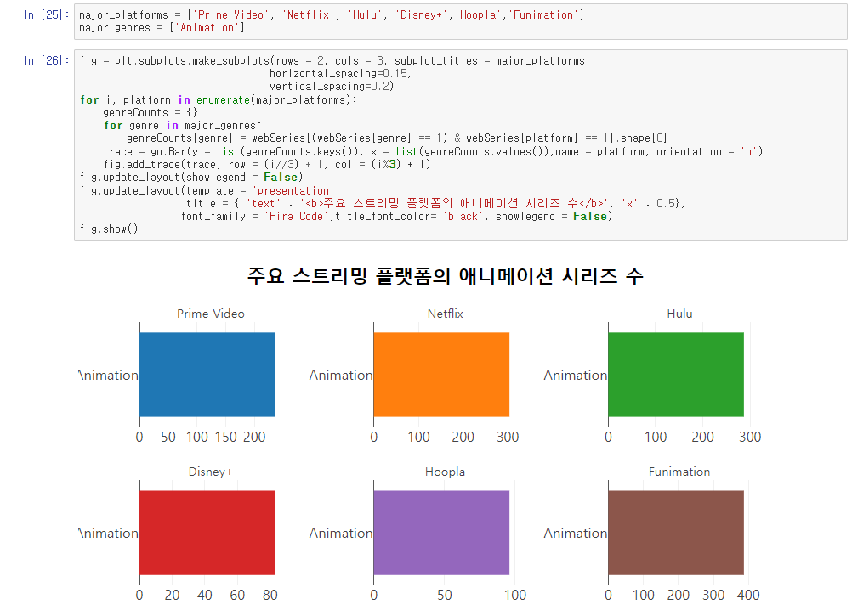This screenshot has height=616, width=852.
Task: Click inside the make_subplots code cell
Action: 460,145
